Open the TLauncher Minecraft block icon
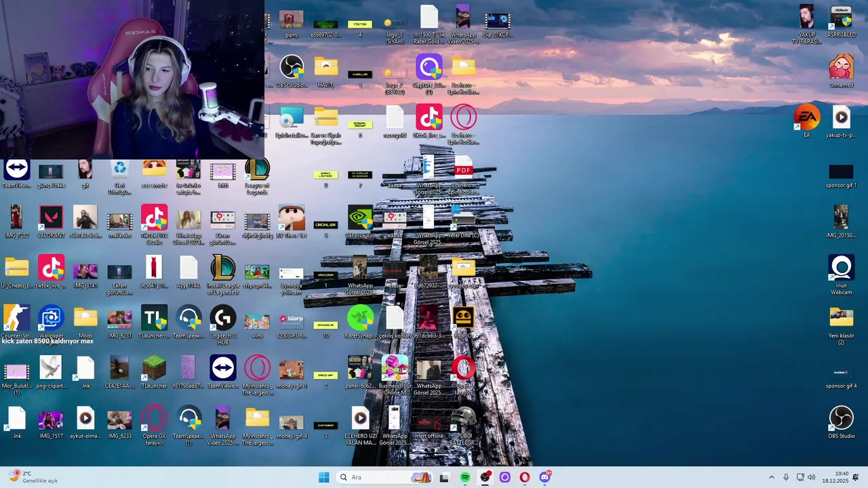This screenshot has width=868, height=488. point(154,372)
